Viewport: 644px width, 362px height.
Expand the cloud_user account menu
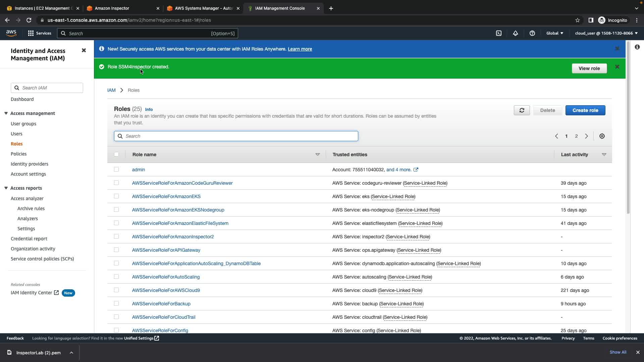point(606,33)
